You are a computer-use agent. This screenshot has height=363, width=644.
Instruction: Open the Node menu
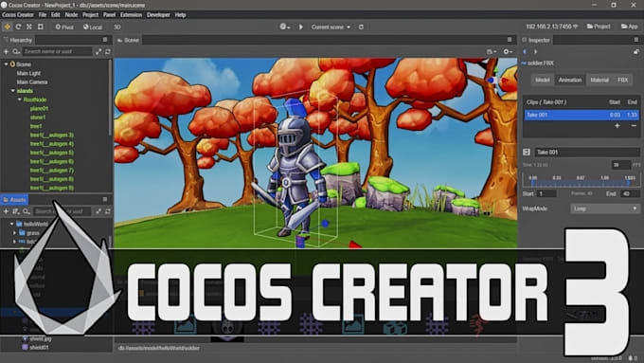71,15
